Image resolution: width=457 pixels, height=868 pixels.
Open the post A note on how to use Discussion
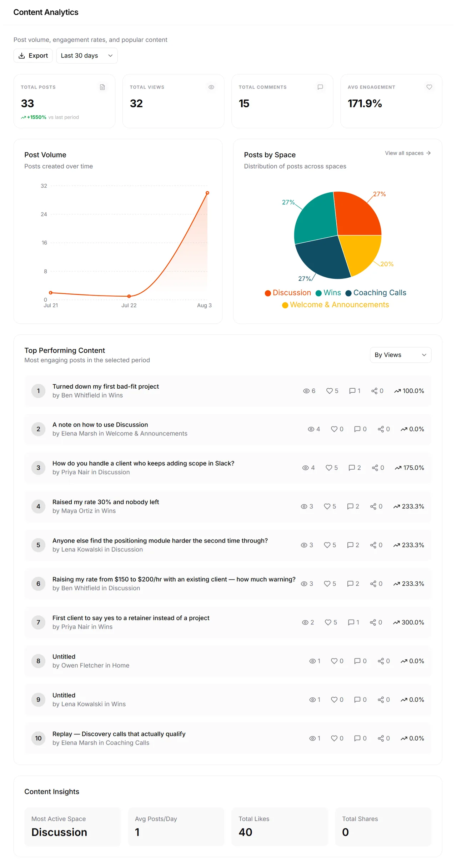point(100,425)
